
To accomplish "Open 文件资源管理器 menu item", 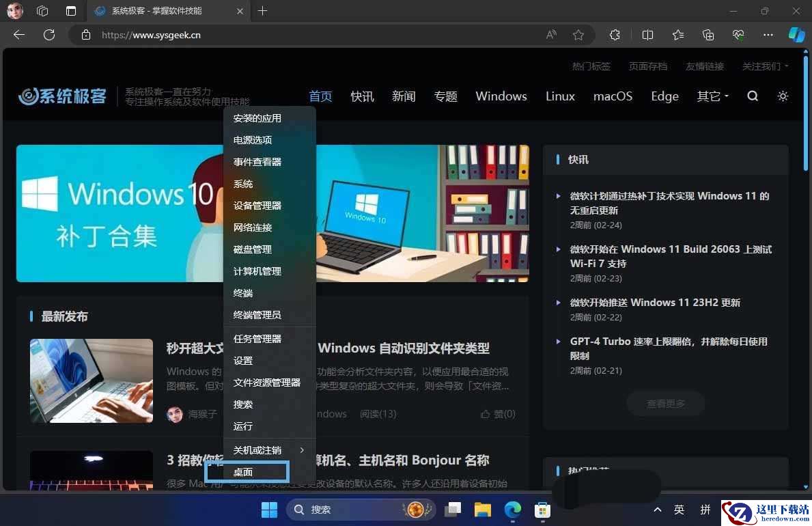I will (x=269, y=383).
